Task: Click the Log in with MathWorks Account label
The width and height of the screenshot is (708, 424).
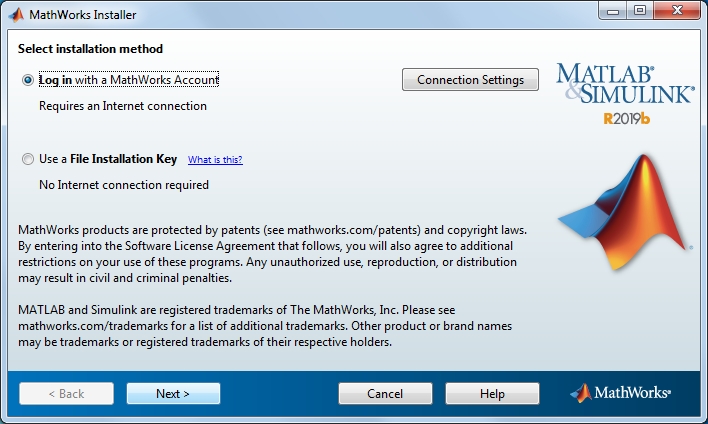Action: tap(129, 80)
